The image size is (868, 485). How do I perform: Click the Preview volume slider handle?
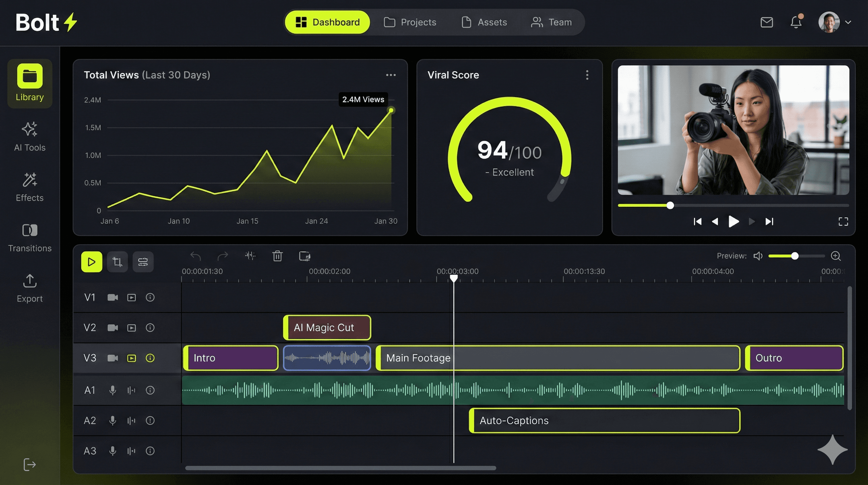pos(795,256)
